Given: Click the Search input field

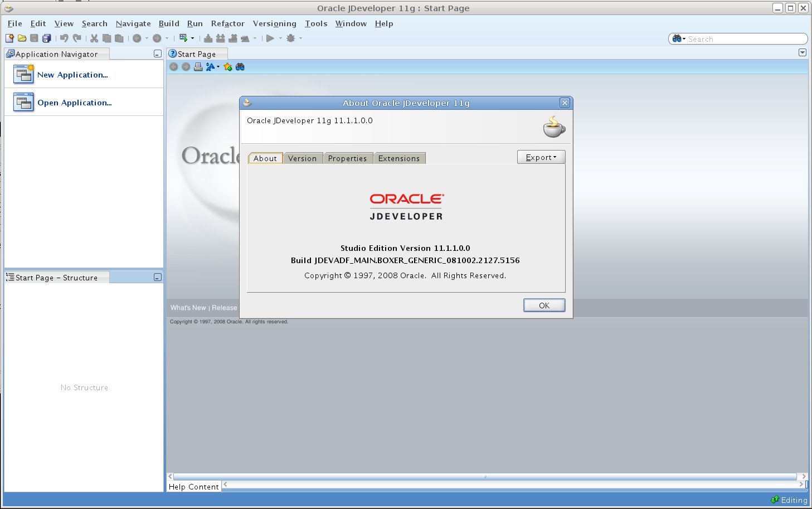Looking at the screenshot, I should pos(744,39).
